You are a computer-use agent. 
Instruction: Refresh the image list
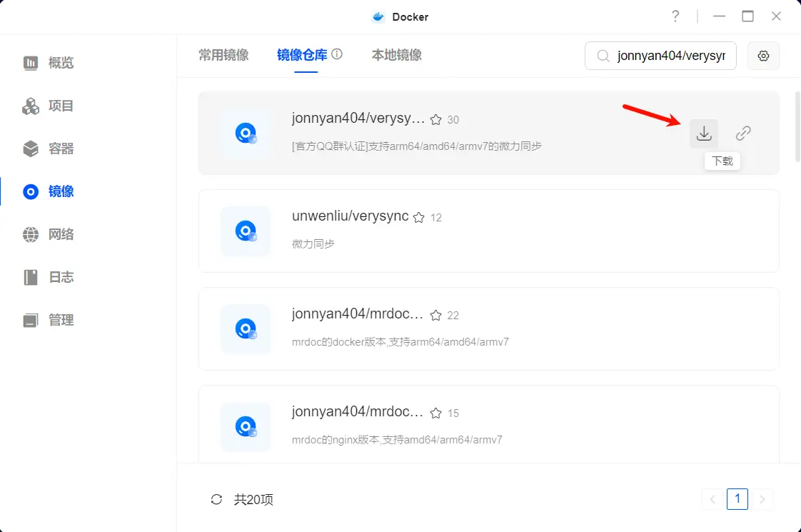click(x=216, y=499)
